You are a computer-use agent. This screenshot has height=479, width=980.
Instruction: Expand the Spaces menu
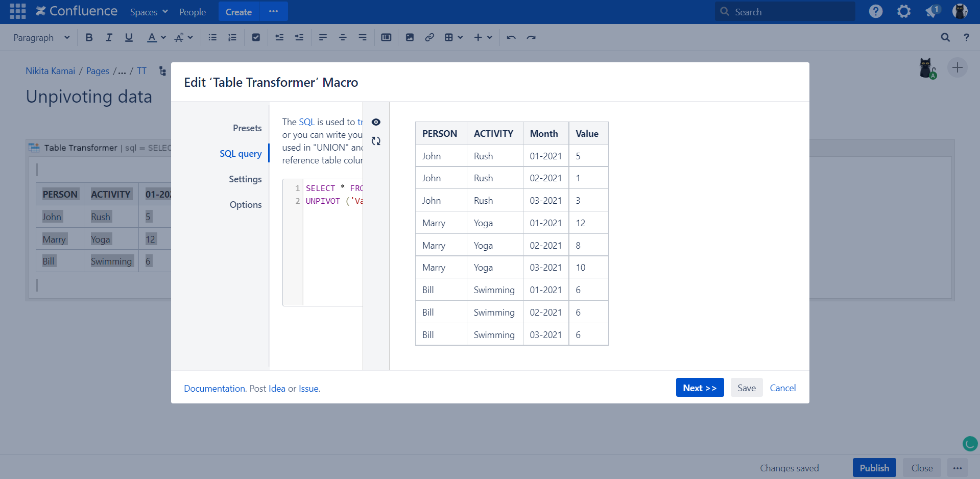149,12
